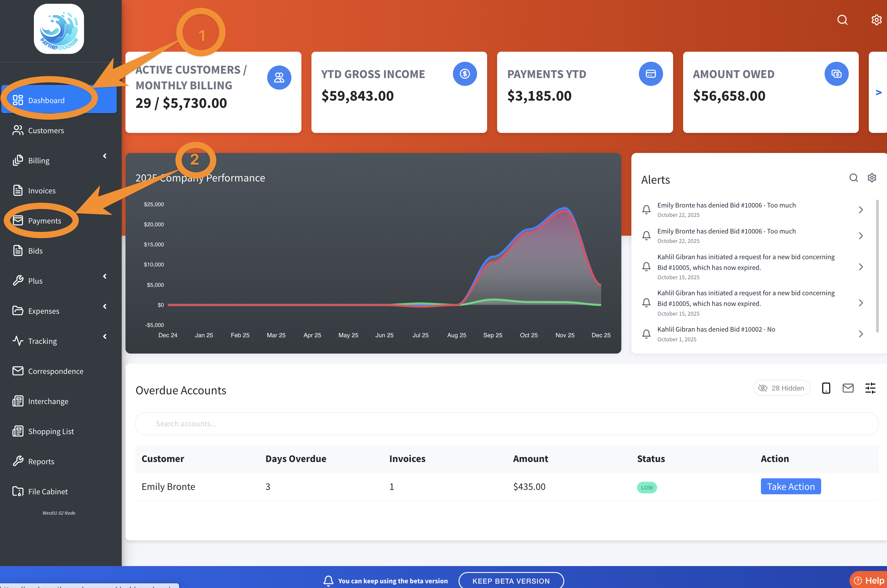Focus the Search accounts input field
Viewport: 887px width, 588px height.
point(507,424)
